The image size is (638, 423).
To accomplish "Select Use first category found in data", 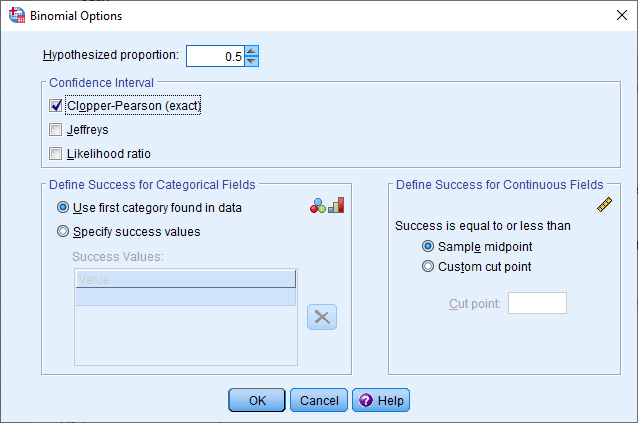I will tap(64, 208).
